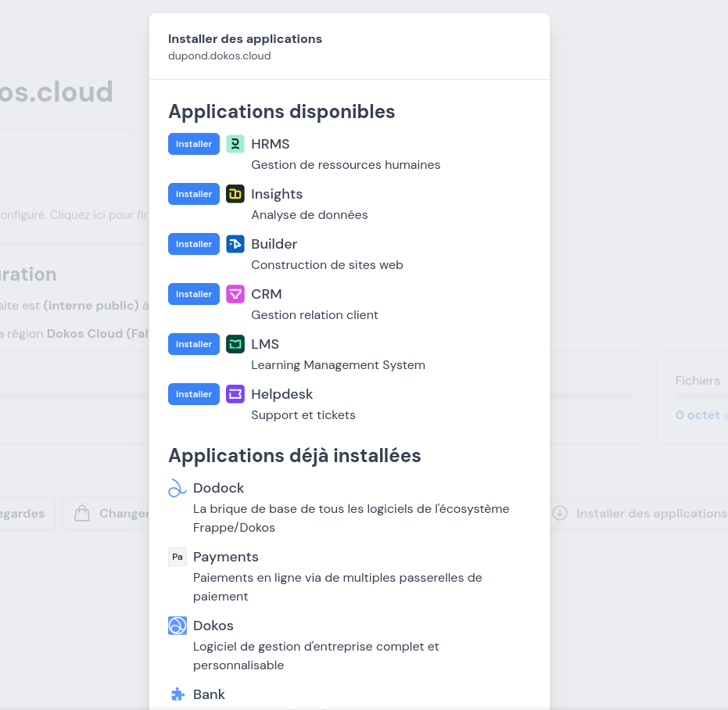The image size is (728, 710).
Task: Install the HRMS application
Action: (x=194, y=144)
